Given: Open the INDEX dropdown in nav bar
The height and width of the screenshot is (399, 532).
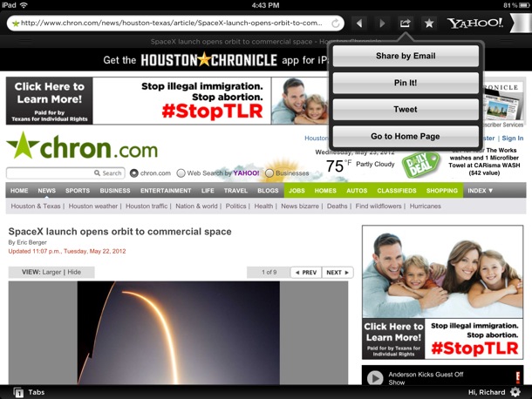Looking at the screenshot, I should point(480,191).
